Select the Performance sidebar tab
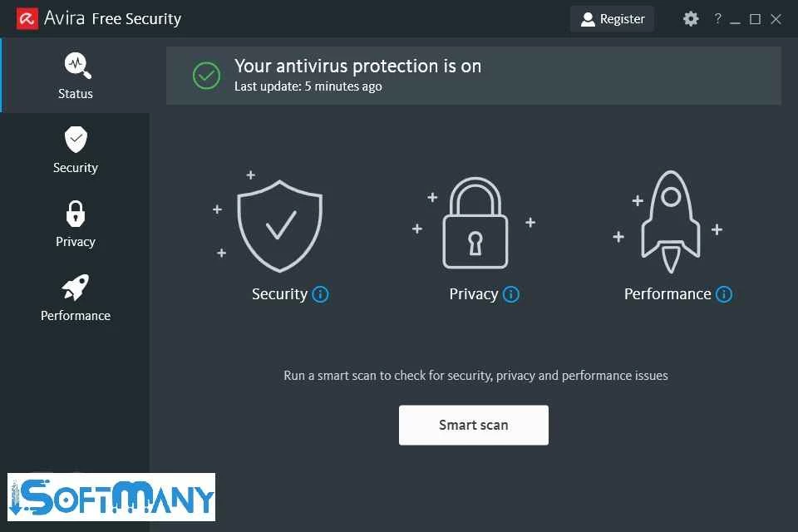798x532 pixels. click(x=76, y=298)
